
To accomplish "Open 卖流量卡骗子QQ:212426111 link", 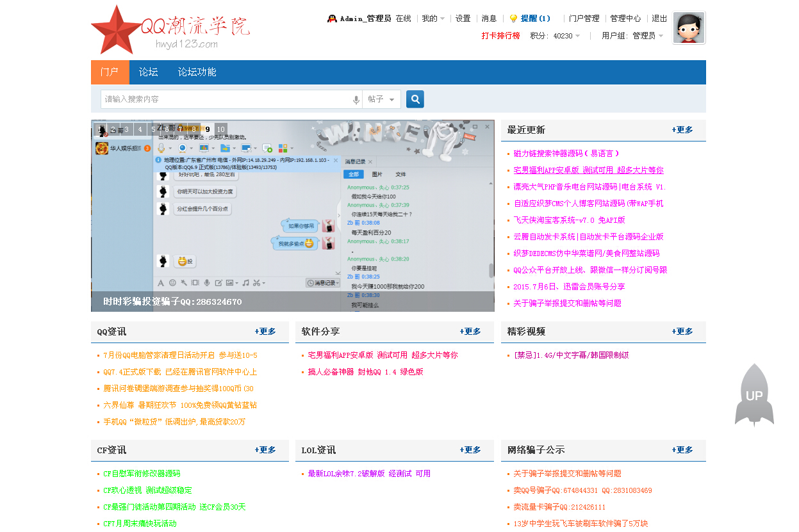I will (x=559, y=507).
